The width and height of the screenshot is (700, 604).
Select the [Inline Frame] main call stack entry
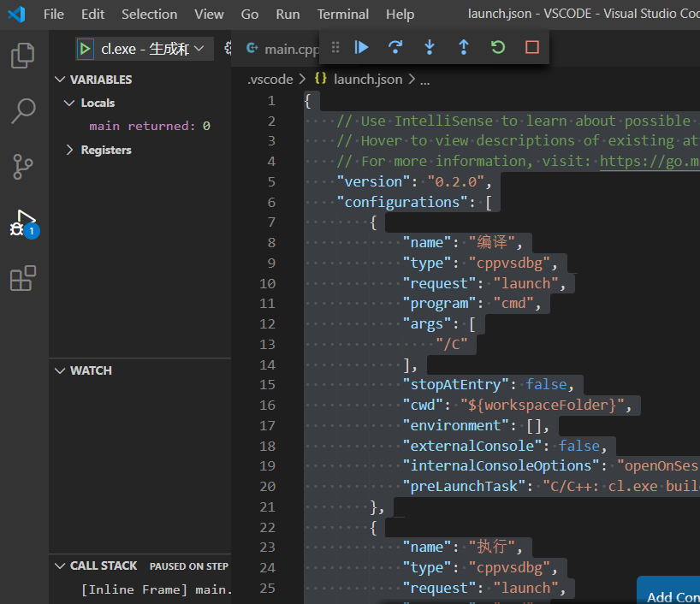(157, 589)
